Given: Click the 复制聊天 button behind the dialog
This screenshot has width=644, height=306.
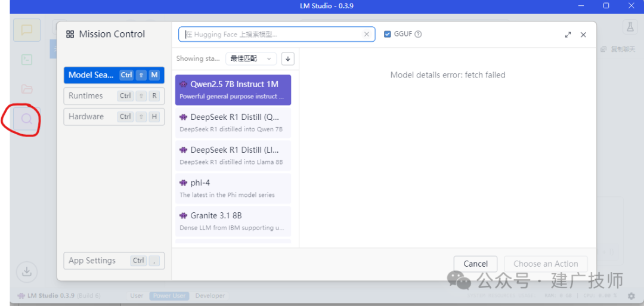Looking at the screenshot, I should 620,50.
